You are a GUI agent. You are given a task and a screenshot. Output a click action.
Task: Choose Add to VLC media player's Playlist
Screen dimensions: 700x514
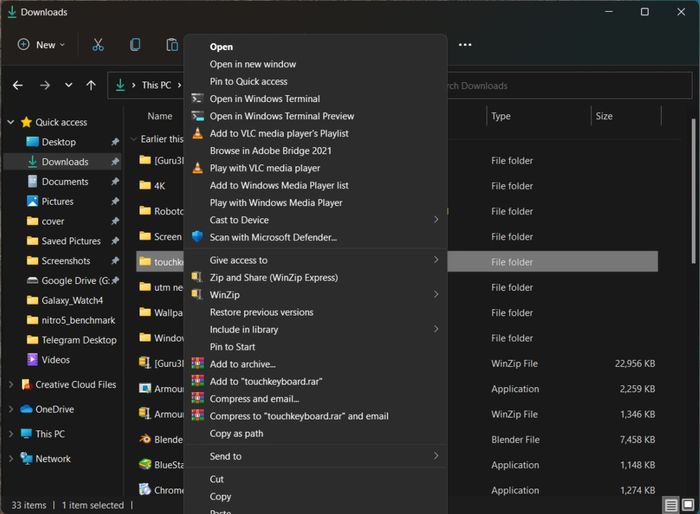[x=316, y=134]
